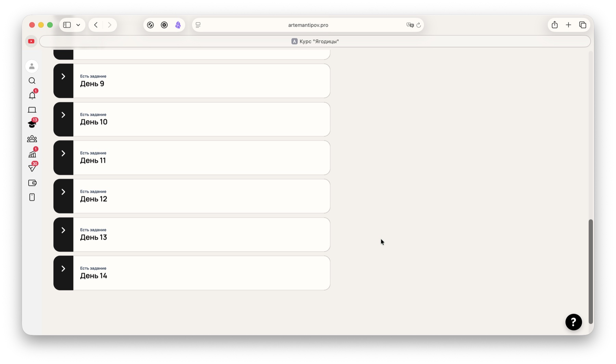Expand the День 10 lesson
This screenshot has height=364, width=616.
pos(63,115)
